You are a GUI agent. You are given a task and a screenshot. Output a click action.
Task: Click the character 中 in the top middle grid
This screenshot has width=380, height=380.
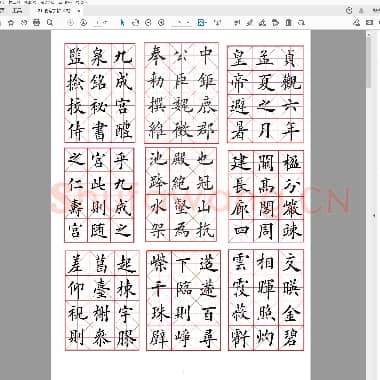pos(206,55)
